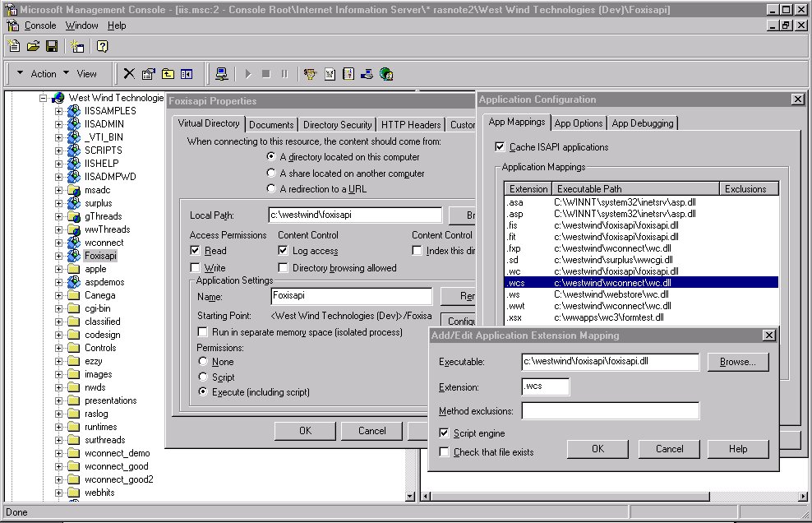The image size is (812, 523).
Task: Expand the IISADMIN tree node
Action: [x=58, y=124]
